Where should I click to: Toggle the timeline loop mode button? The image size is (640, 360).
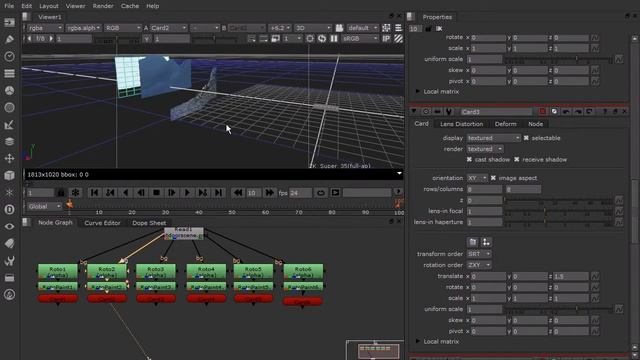tap(321, 193)
